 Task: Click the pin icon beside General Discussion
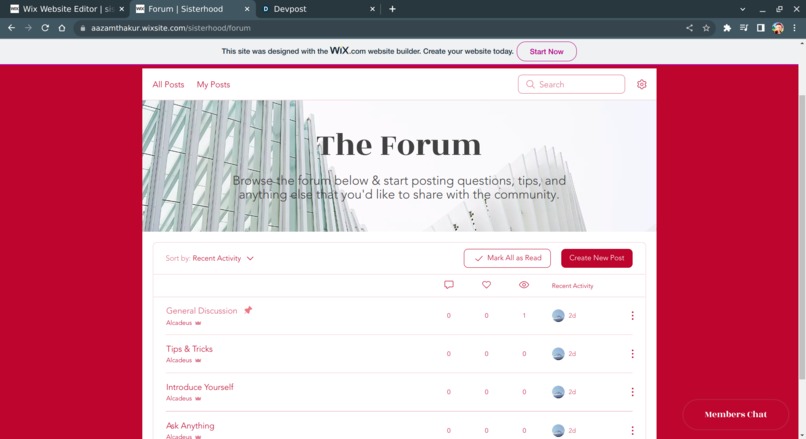click(x=248, y=310)
